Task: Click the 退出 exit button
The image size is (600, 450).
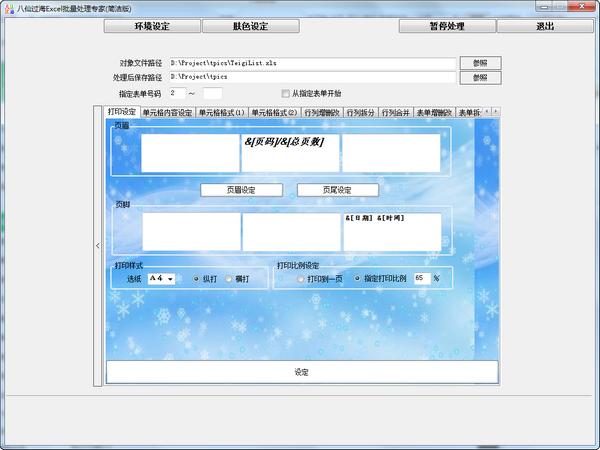Action: pyautogui.click(x=545, y=26)
